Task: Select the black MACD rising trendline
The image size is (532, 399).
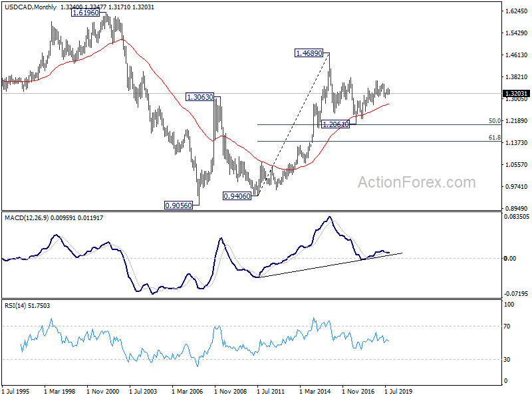Action: pyautogui.click(x=330, y=265)
